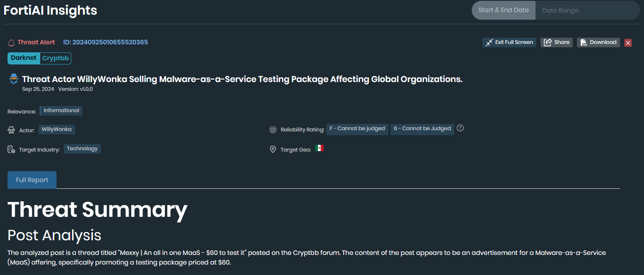This screenshot has height=275, width=644.
Task: Click the Share button
Action: point(556,42)
